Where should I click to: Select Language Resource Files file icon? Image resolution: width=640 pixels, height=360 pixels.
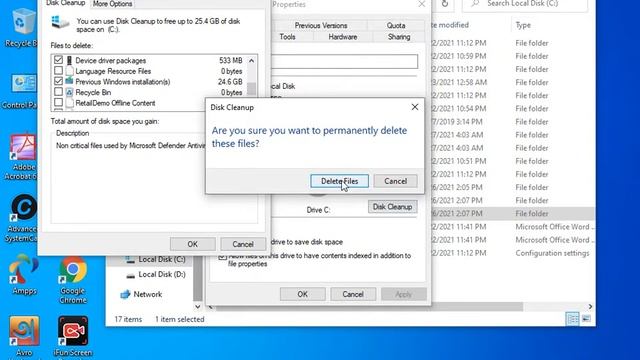tap(69, 71)
